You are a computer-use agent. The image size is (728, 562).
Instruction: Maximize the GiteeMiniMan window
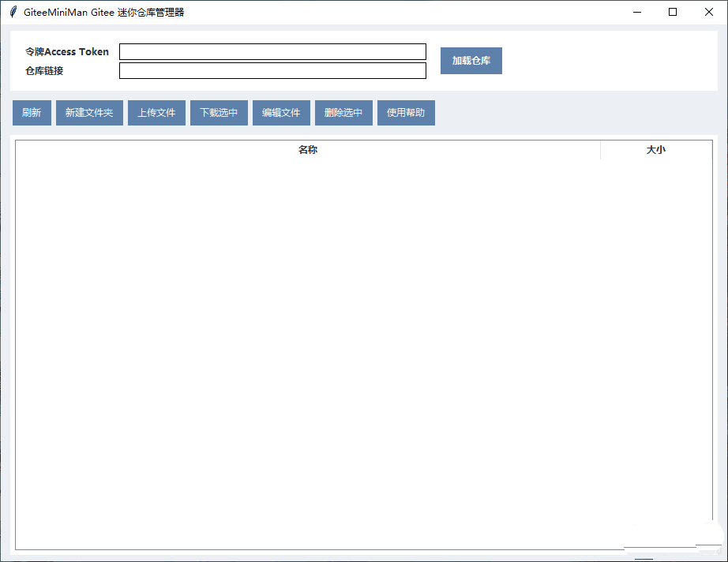[x=673, y=12]
